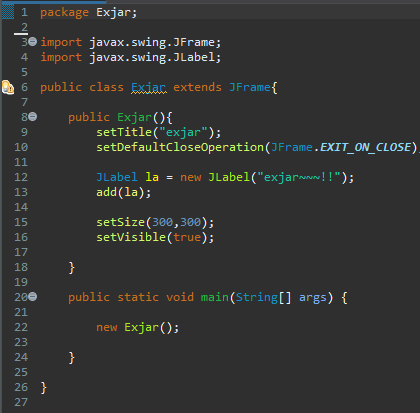The height and width of the screenshot is (413, 420).
Task: Click the package keyword on line 1
Action: (64, 13)
